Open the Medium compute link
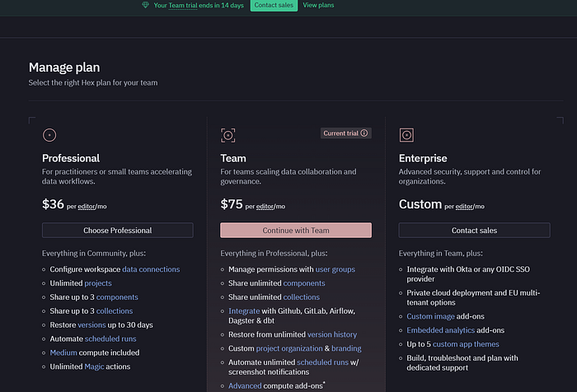 tap(63, 352)
